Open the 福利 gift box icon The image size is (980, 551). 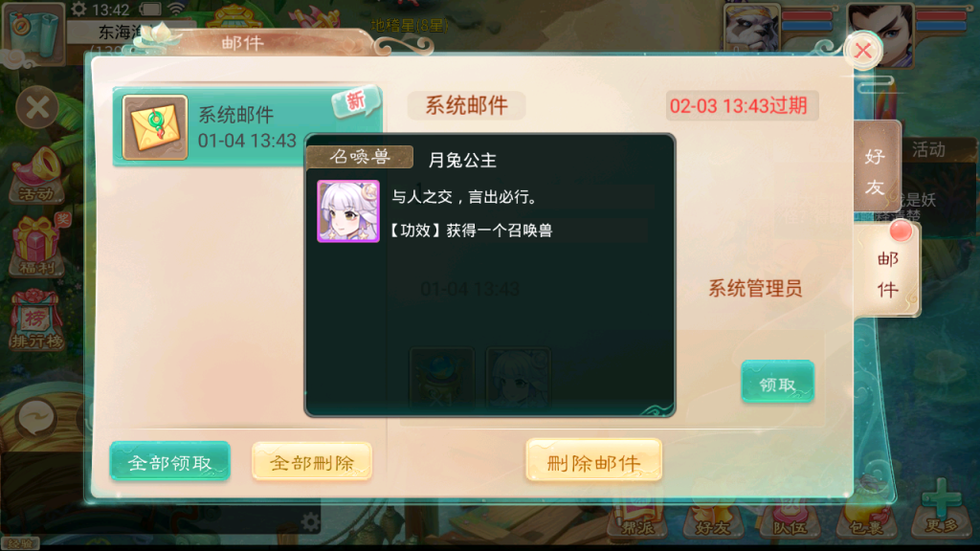pyautogui.click(x=38, y=246)
